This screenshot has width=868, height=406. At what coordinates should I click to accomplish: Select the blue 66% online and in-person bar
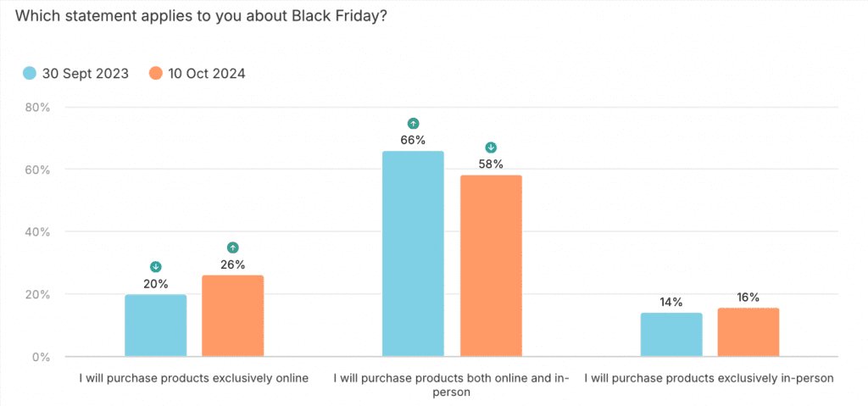[413, 253]
